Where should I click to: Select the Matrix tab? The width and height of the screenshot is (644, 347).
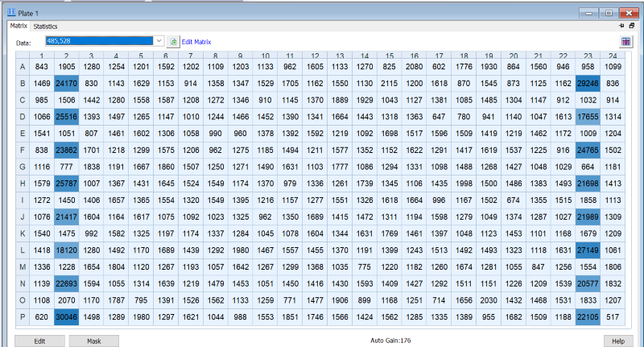tap(18, 27)
